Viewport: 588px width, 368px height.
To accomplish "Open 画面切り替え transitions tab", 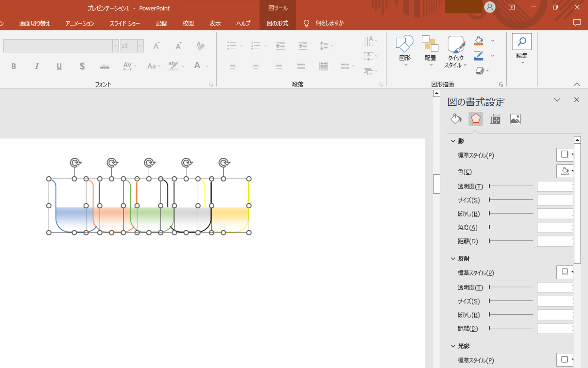I will coord(35,23).
